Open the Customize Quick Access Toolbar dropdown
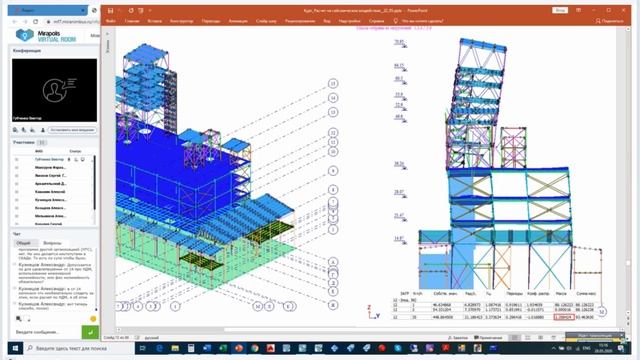This screenshot has height=360, width=640. point(150,11)
